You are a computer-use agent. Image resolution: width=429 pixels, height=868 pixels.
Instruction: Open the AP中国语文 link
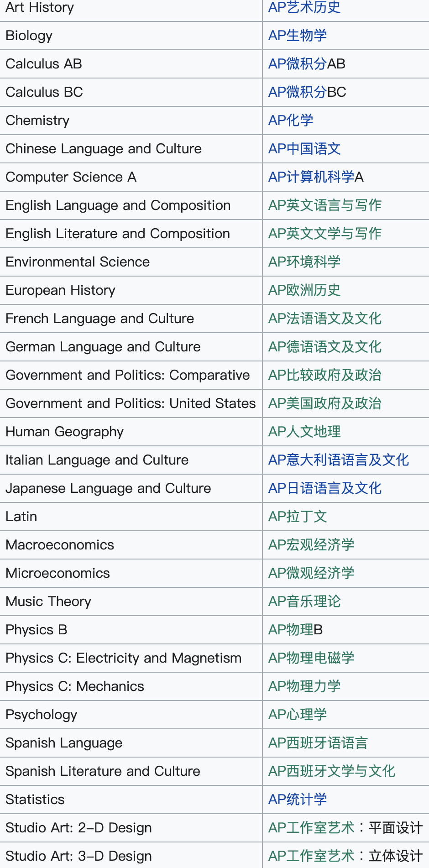pos(304,149)
